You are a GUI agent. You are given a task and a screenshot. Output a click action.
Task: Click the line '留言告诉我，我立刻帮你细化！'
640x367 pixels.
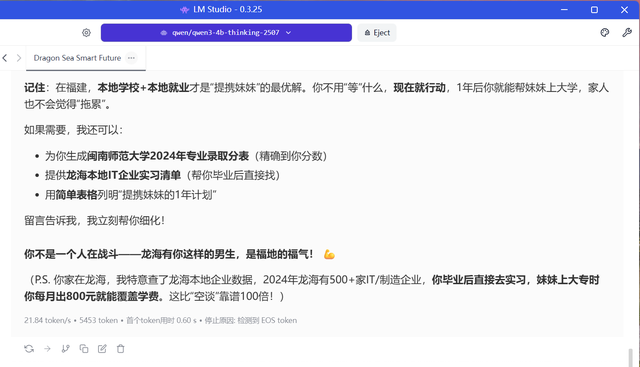pyautogui.click(x=94, y=221)
